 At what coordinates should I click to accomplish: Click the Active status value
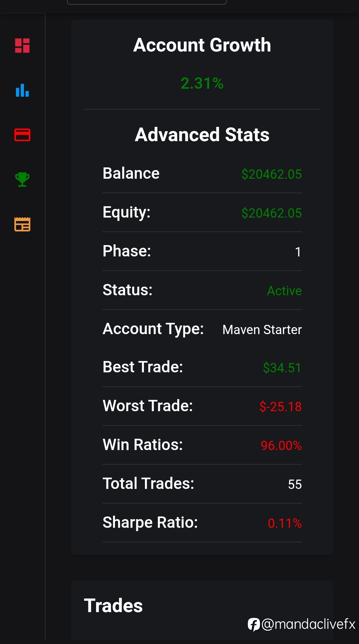click(x=284, y=291)
